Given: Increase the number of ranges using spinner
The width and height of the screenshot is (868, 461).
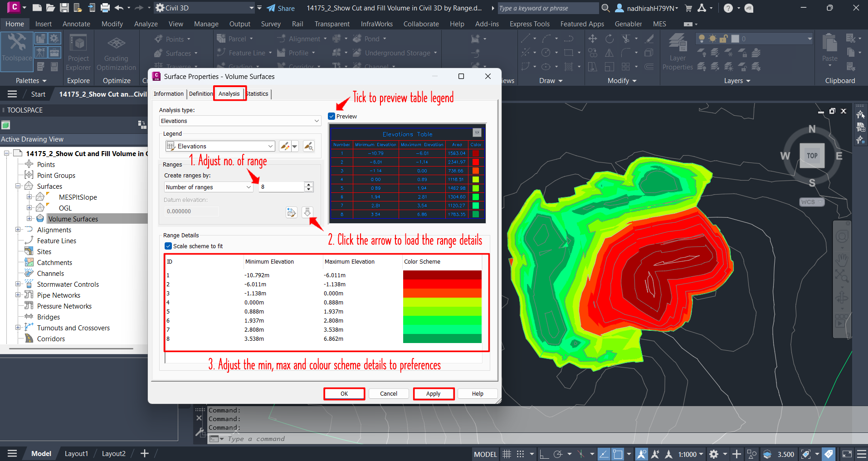Looking at the screenshot, I should coord(309,185).
